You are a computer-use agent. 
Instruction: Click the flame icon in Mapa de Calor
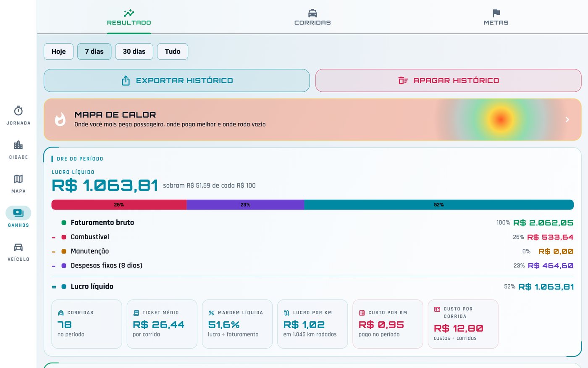[60, 119]
